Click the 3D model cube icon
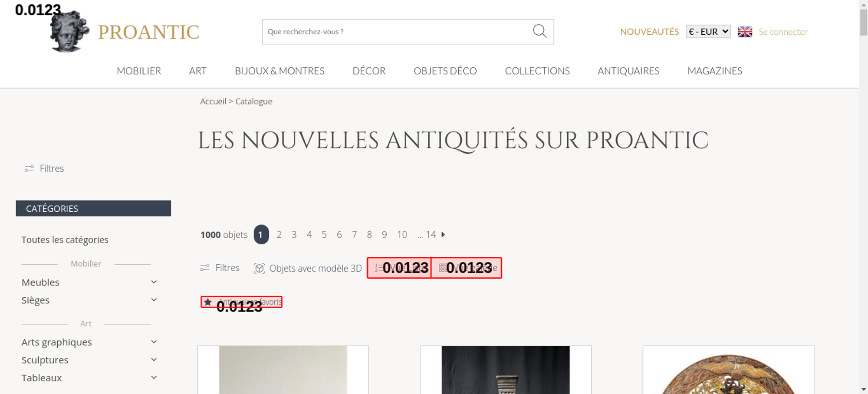 [x=259, y=268]
